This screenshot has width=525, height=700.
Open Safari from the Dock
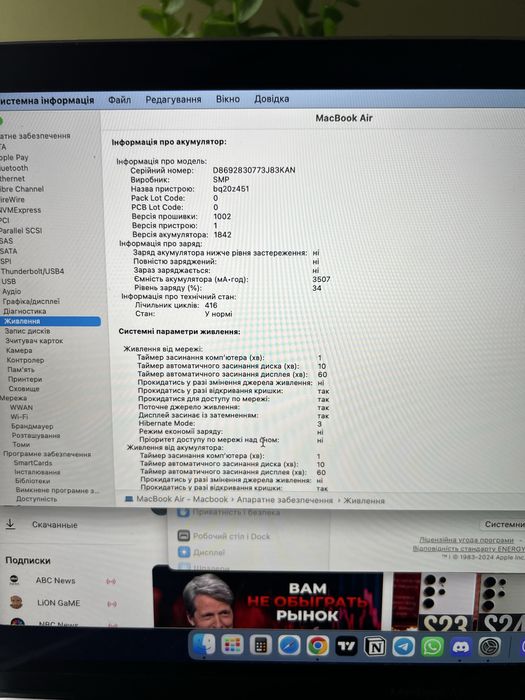289,646
